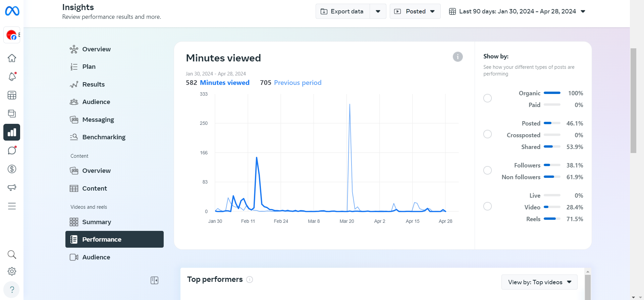
Task: Select the Followers/Non followers radio button
Action: coord(487,170)
